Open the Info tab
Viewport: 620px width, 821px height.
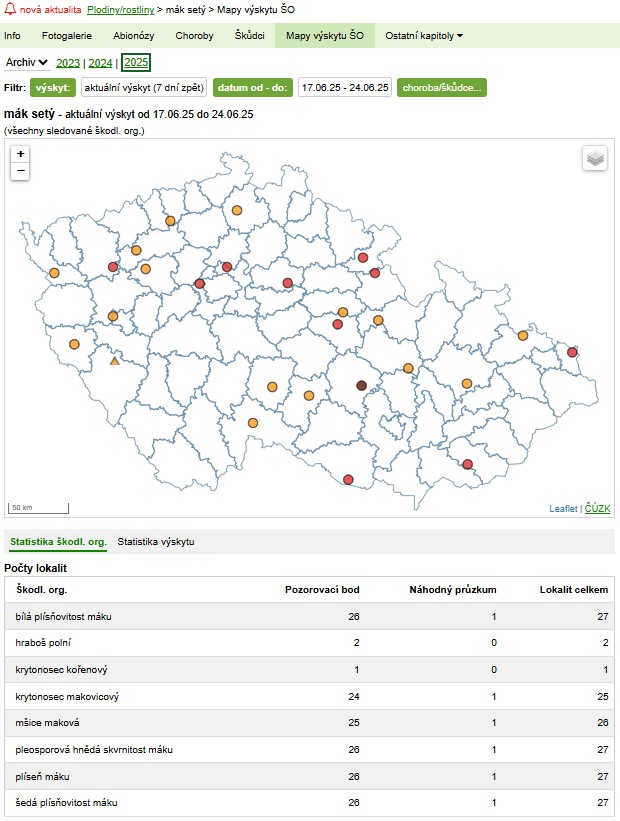(12, 36)
